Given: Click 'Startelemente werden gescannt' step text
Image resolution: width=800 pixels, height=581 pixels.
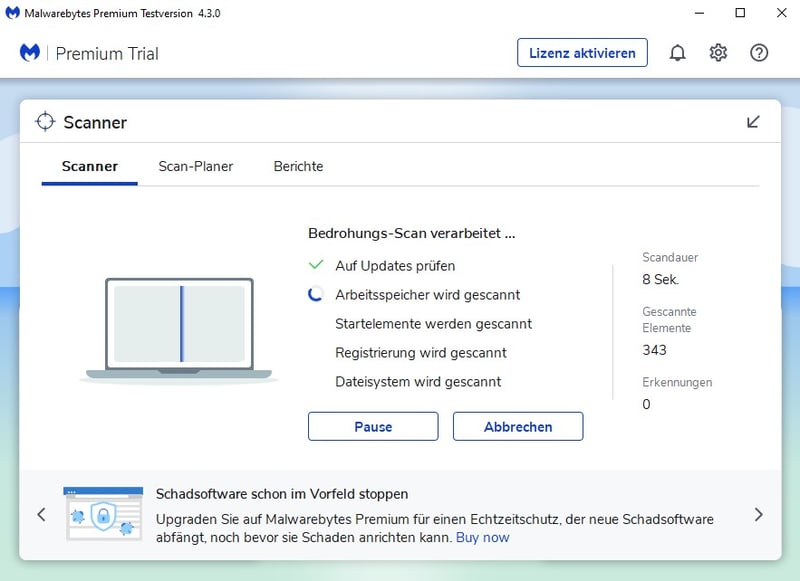Looking at the screenshot, I should click(x=433, y=324).
